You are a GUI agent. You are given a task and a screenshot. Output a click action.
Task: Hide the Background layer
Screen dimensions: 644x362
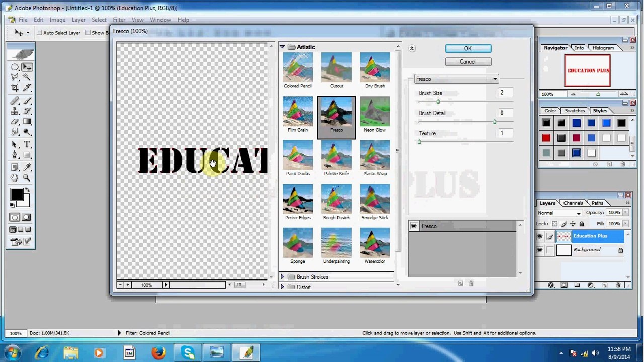[x=539, y=250]
